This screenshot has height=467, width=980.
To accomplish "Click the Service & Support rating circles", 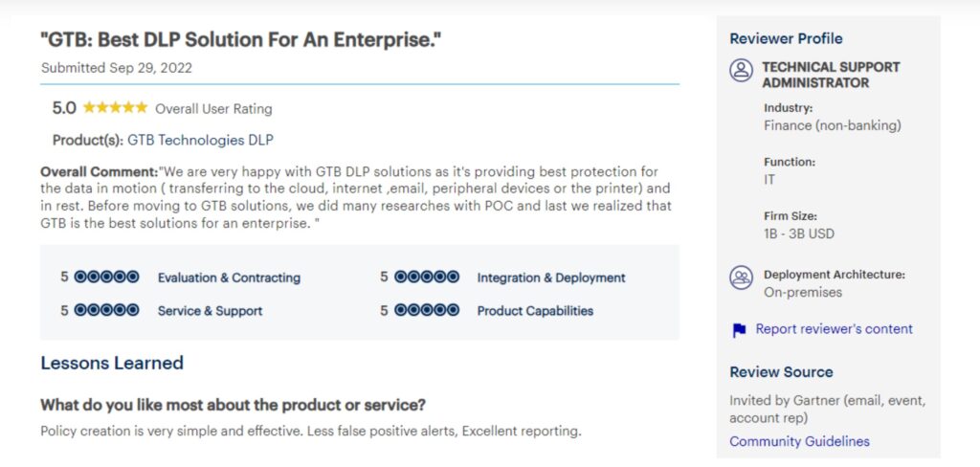I will tap(106, 310).
